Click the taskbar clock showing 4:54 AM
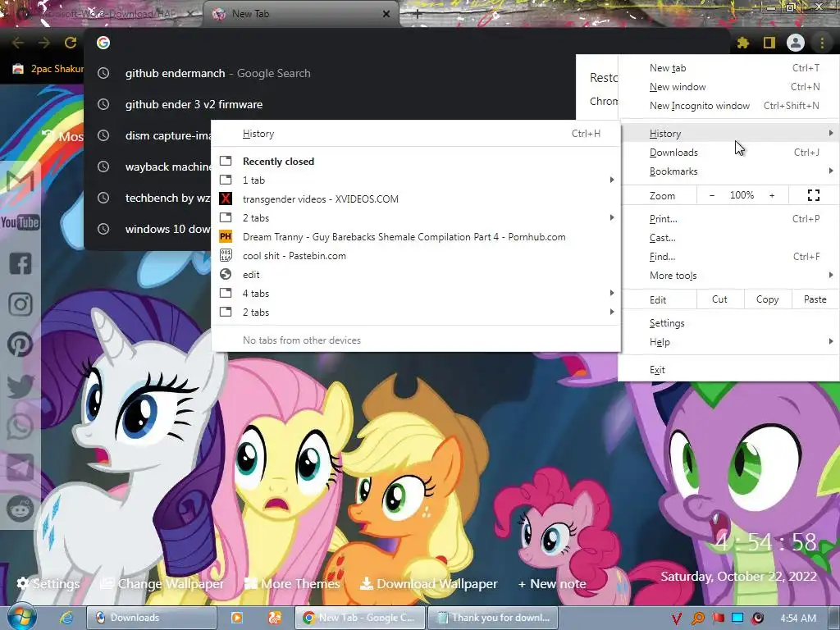The width and height of the screenshot is (840, 630). (797, 619)
